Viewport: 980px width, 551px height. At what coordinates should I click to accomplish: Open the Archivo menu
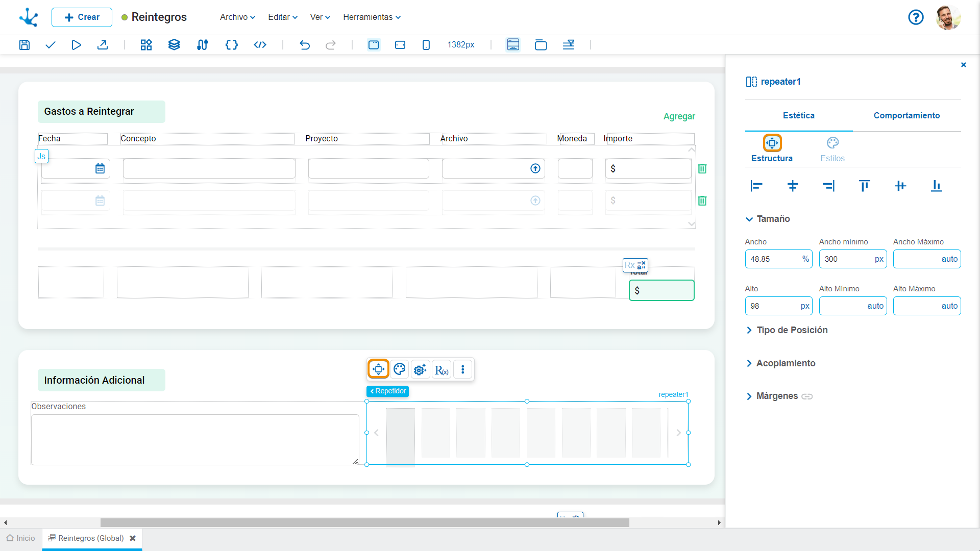coord(237,17)
